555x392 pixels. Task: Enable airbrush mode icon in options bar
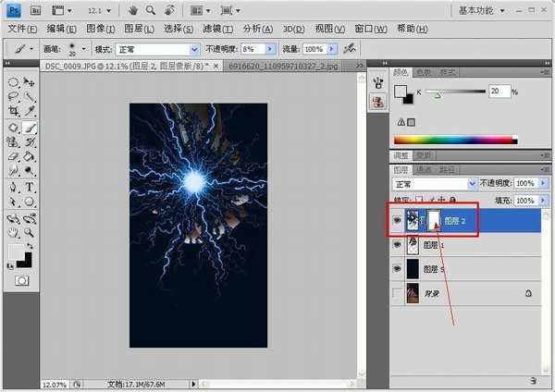[349, 47]
